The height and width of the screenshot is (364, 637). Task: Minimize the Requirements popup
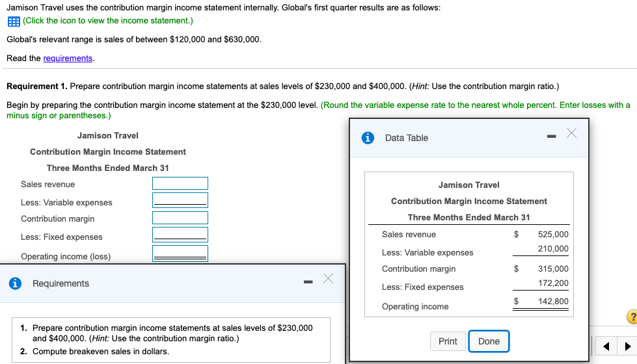[x=308, y=281]
